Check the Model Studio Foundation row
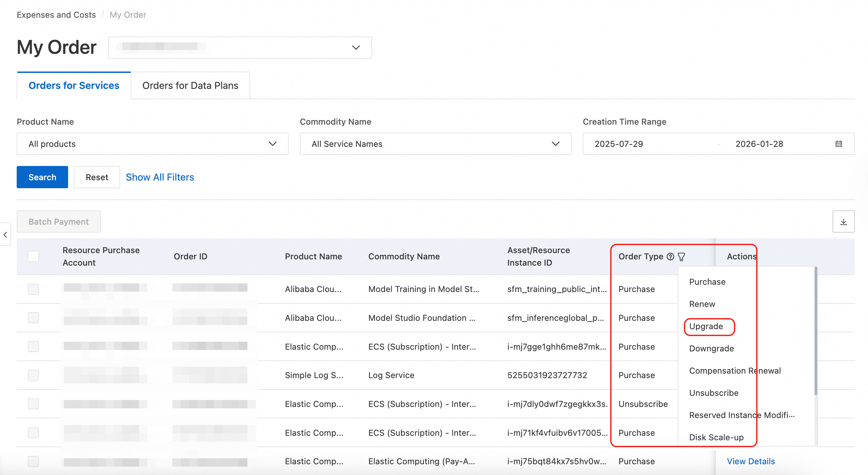This screenshot has height=475, width=868. [x=33, y=318]
